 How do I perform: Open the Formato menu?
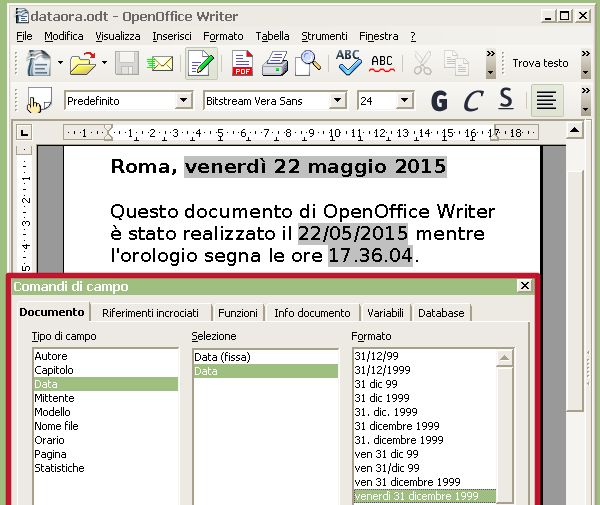tap(223, 36)
